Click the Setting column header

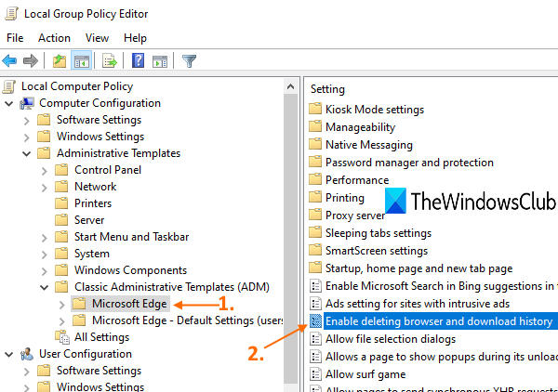(x=327, y=89)
